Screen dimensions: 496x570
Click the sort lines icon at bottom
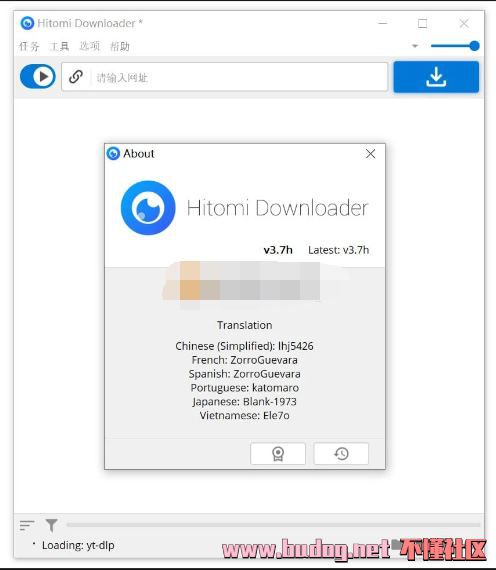pyautogui.click(x=27, y=525)
